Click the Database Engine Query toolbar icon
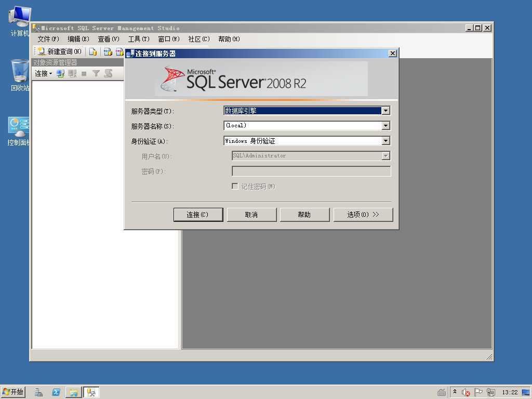Screen dimensions: 532x399 tap(93, 51)
